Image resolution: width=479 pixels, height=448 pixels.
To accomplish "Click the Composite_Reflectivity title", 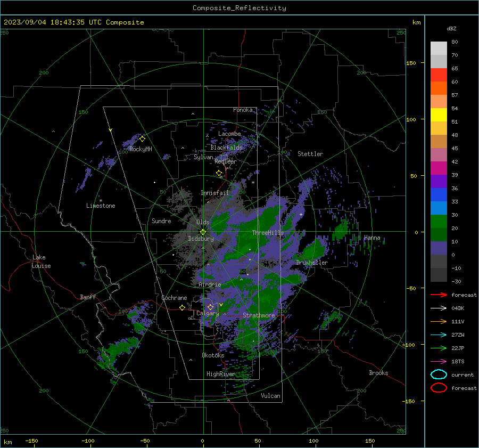I will pos(239,8).
